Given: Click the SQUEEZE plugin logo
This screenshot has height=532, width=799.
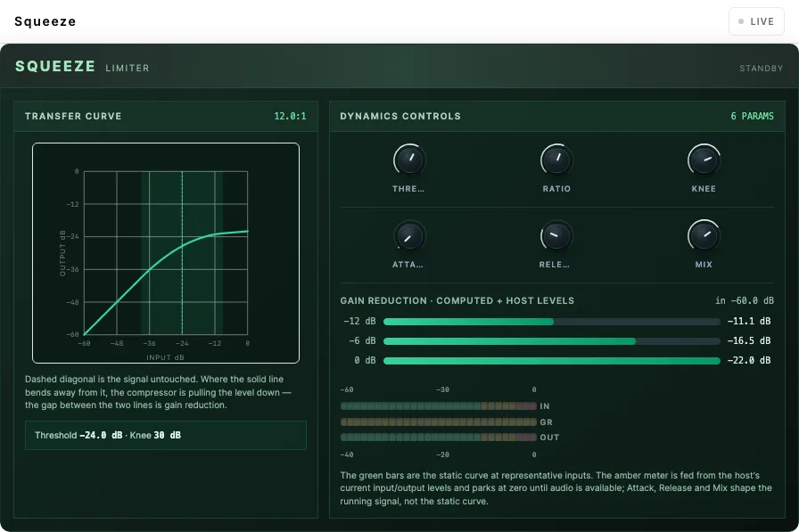Looking at the screenshot, I should coord(55,67).
